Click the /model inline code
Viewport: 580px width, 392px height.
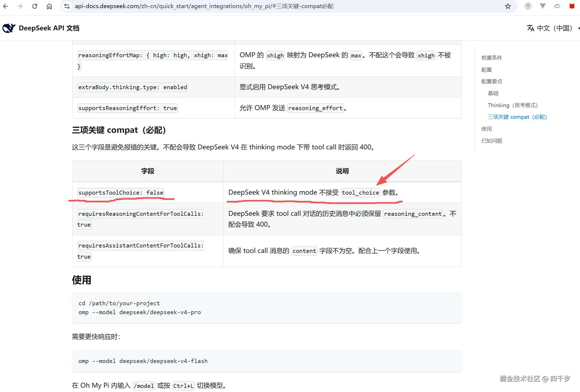[144, 385]
